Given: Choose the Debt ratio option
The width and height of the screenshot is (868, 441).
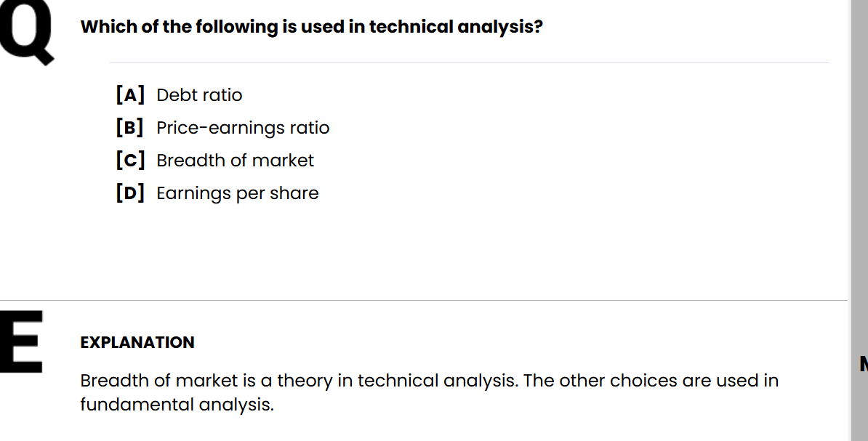Looking at the screenshot, I should tap(199, 95).
